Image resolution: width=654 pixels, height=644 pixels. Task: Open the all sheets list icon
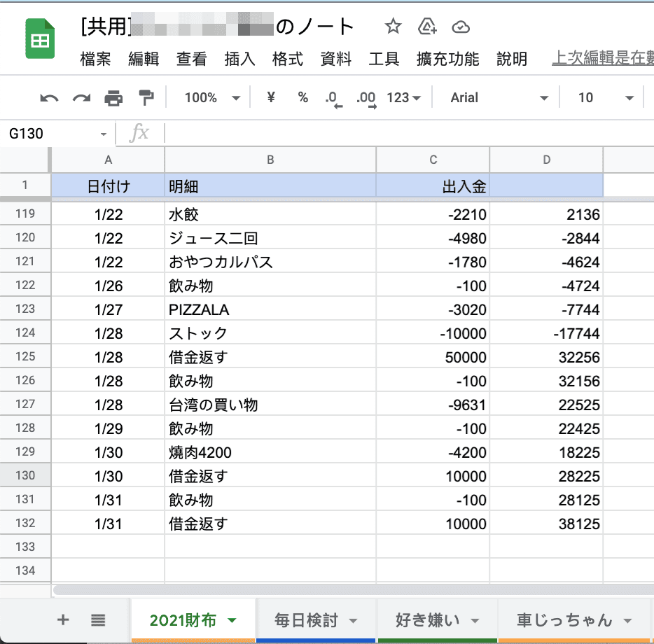[98, 620]
